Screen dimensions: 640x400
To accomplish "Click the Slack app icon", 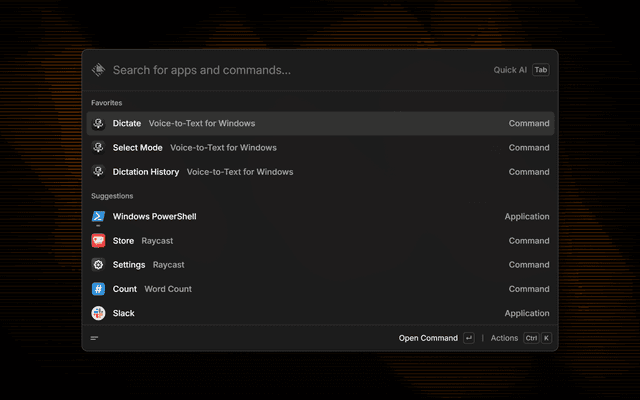I will pos(98,313).
